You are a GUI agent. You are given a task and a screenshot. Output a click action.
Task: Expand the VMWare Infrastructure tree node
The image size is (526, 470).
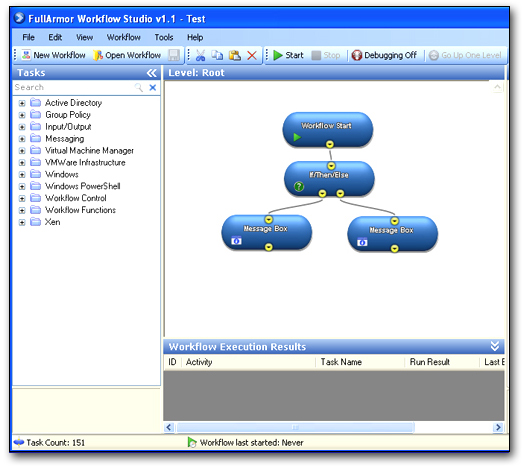[x=22, y=163]
